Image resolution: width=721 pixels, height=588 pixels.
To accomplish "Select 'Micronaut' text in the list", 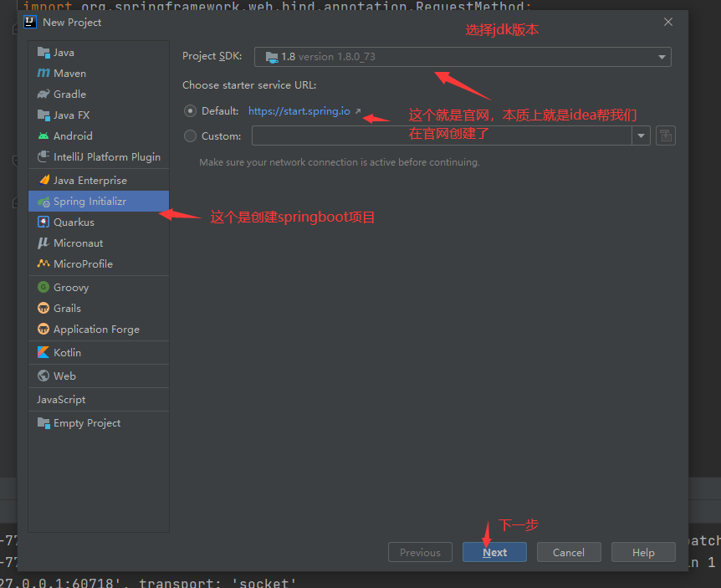I will (x=78, y=243).
